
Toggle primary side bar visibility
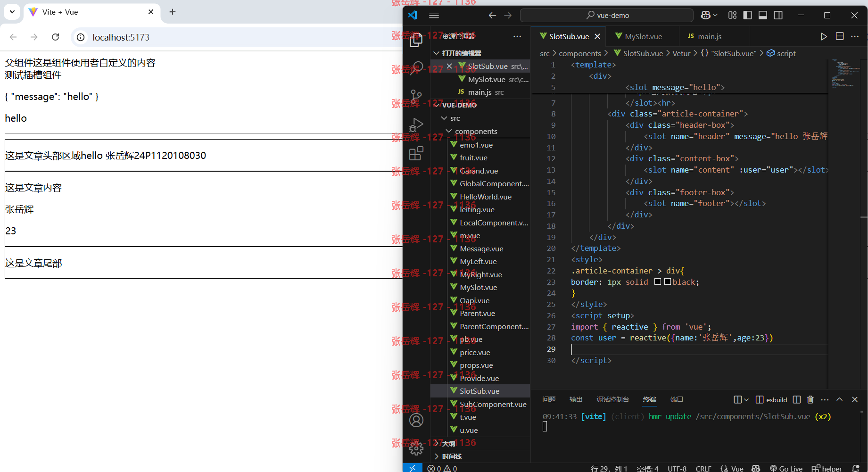pos(747,15)
